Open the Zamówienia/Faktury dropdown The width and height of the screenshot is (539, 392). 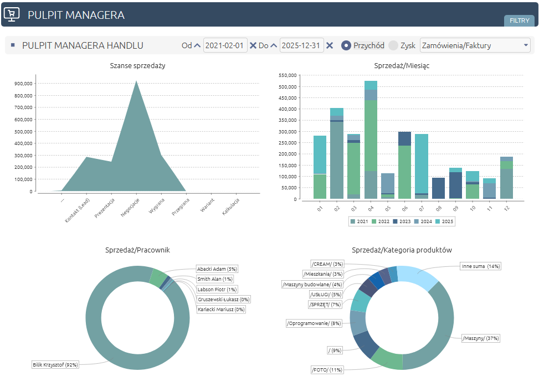[475, 45]
